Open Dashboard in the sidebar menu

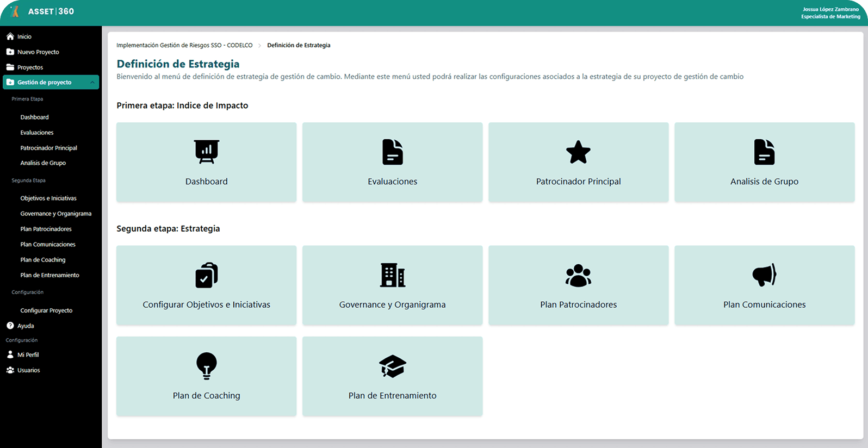[x=35, y=117]
